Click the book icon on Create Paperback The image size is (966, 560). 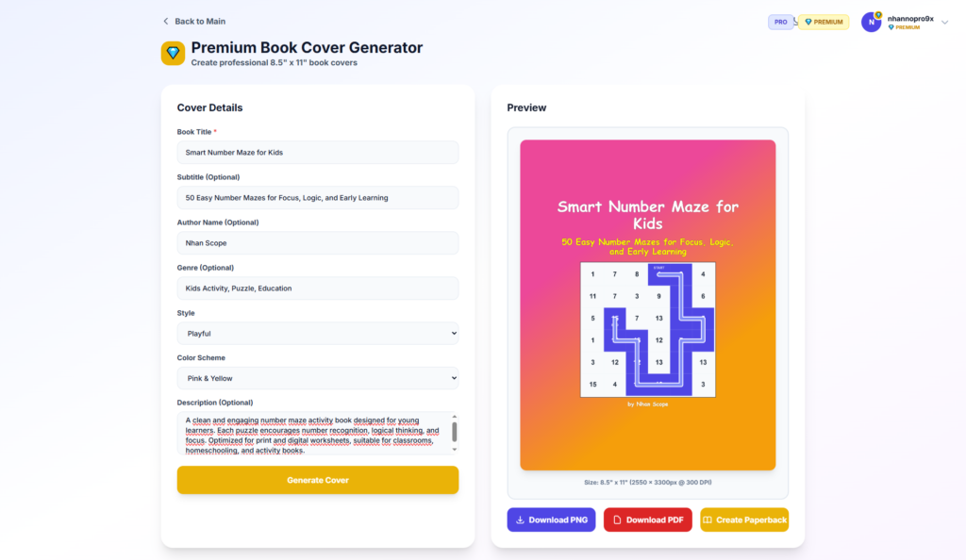[708, 520]
